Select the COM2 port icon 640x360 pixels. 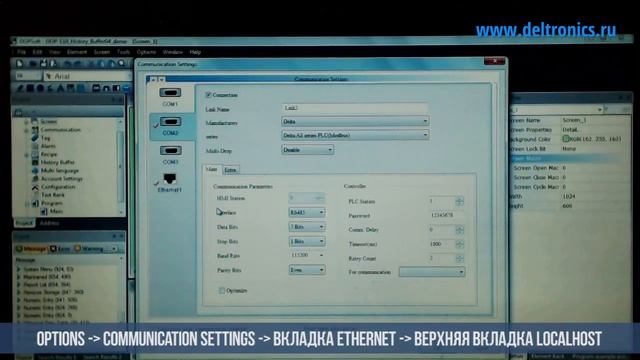click(x=170, y=122)
